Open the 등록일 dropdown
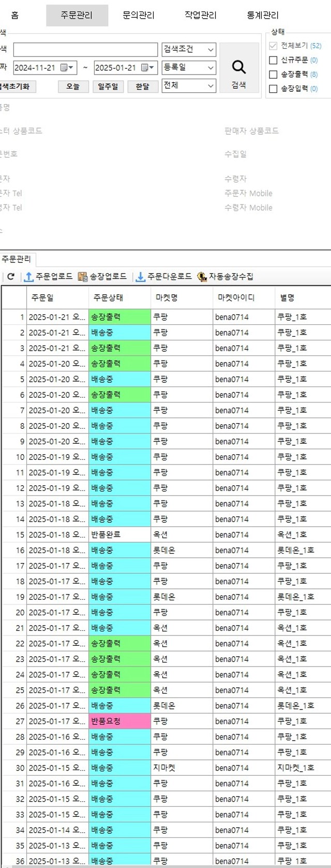331x868 pixels. [x=189, y=67]
